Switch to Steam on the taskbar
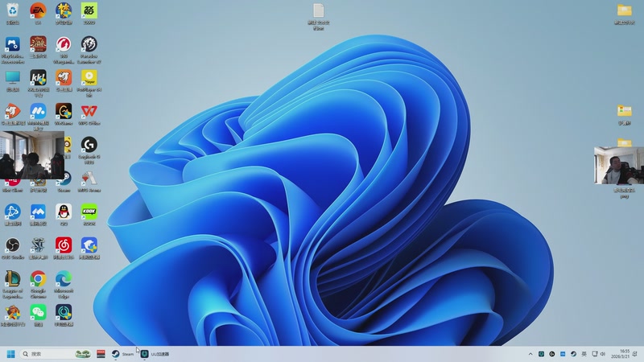Viewport: 644px width, 362px height. coord(123,354)
